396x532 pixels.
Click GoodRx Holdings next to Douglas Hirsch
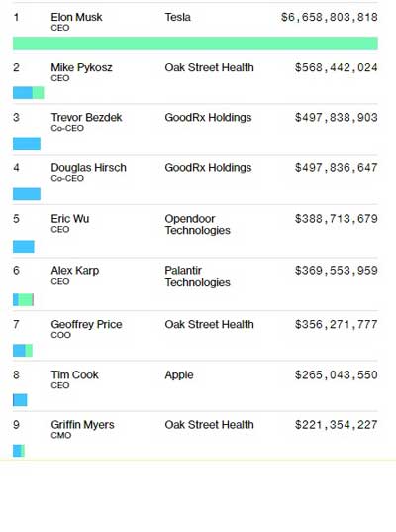pyautogui.click(x=208, y=168)
